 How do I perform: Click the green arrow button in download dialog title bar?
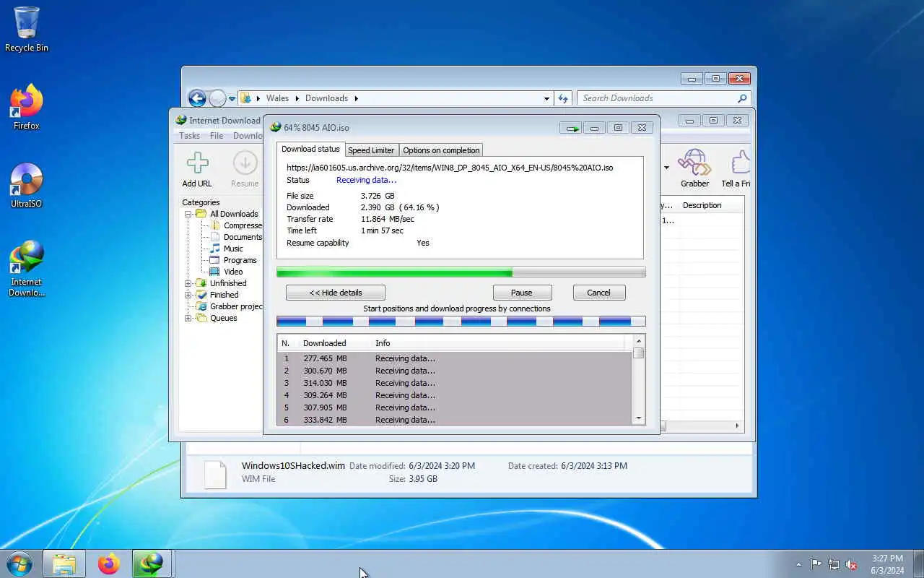[570, 128]
